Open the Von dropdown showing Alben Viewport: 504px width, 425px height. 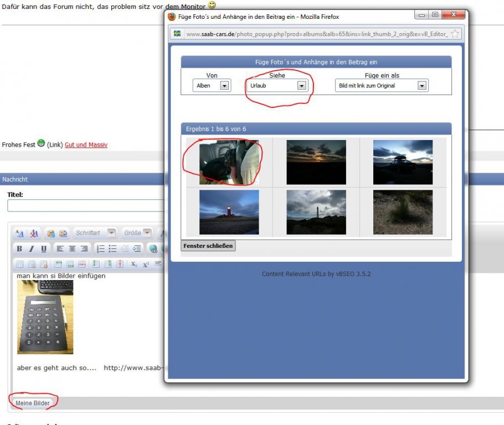pos(212,85)
